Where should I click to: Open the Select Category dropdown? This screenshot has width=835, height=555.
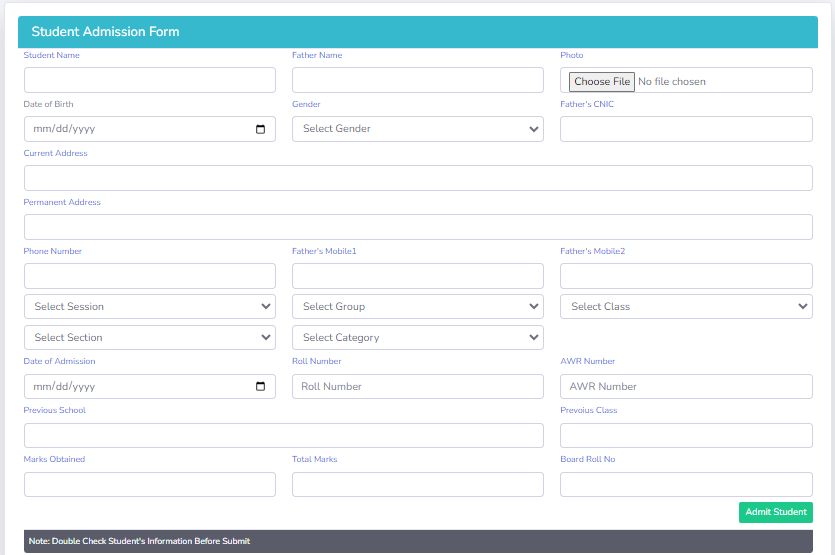coord(417,338)
